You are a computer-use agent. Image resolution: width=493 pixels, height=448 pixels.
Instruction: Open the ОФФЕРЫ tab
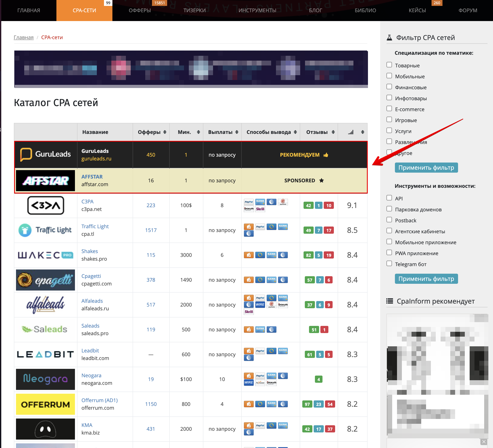140,11
